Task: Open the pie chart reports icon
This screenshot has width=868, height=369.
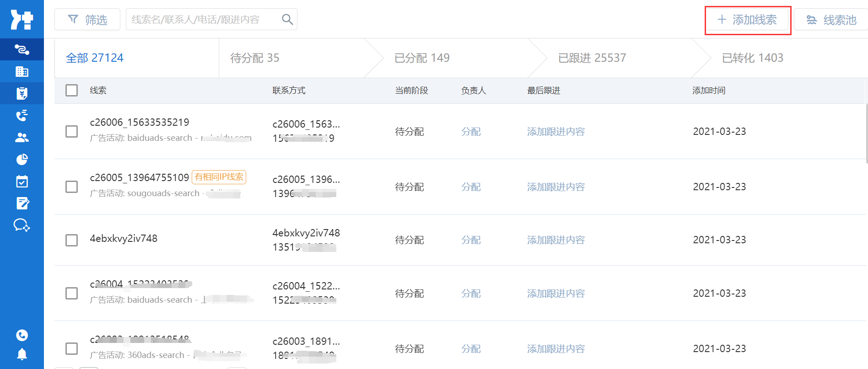Action: [x=22, y=159]
